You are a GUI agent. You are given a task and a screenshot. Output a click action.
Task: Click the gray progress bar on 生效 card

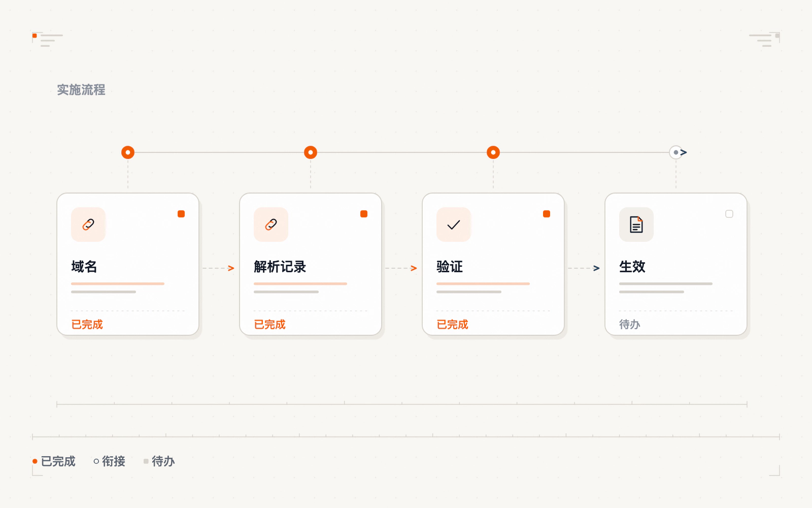point(666,283)
